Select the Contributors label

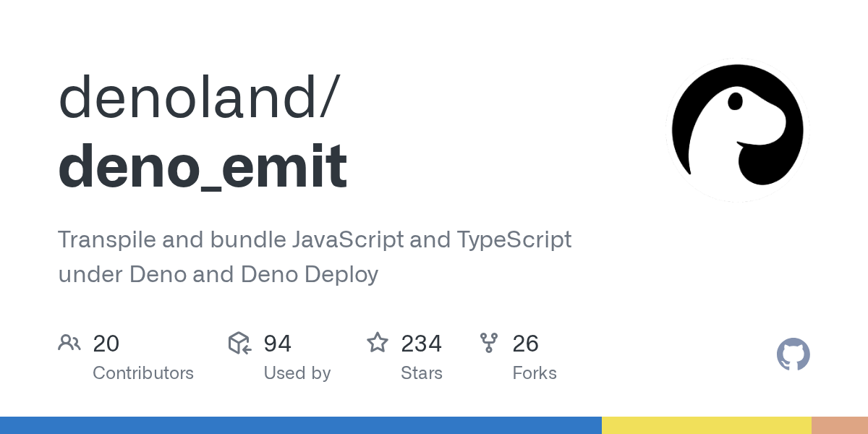coord(143,373)
